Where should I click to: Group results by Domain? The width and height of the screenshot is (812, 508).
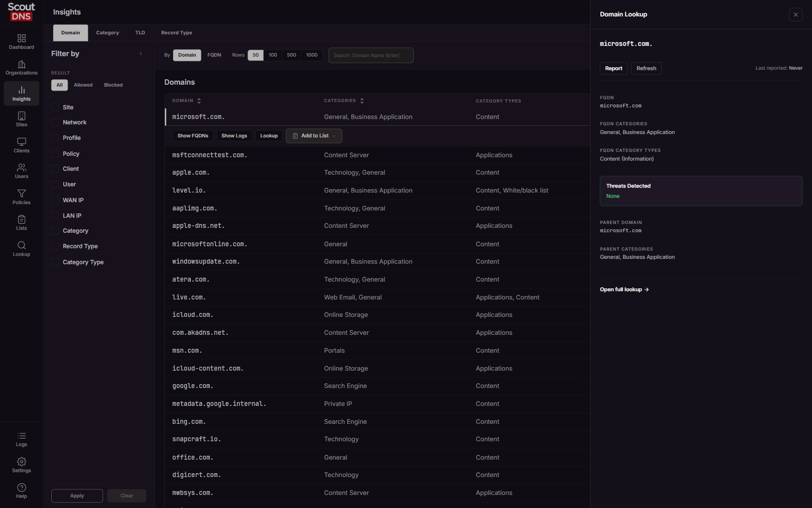[x=187, y=55]
